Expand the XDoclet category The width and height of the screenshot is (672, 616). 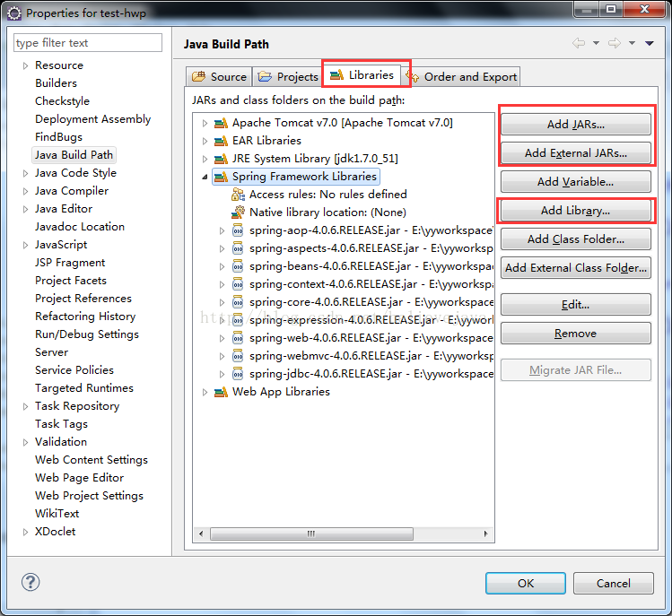(x=25, y=532)
